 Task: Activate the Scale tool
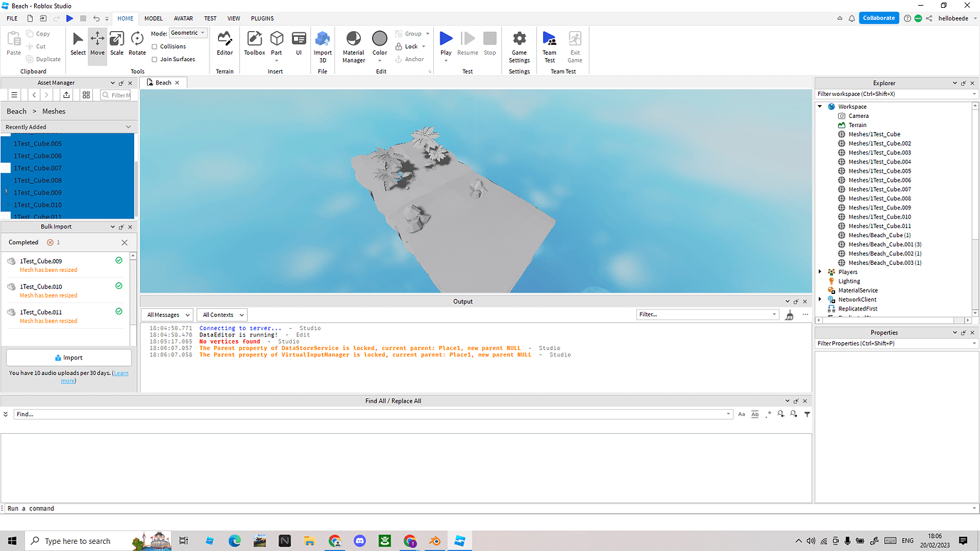coord(116,44)
